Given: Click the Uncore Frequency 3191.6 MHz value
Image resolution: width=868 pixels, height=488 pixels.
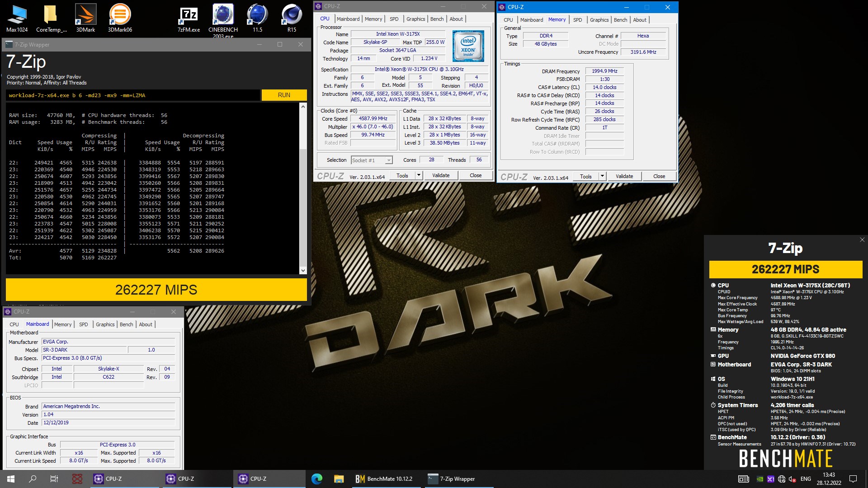Looking at the screenshot, I should point(643,52).
